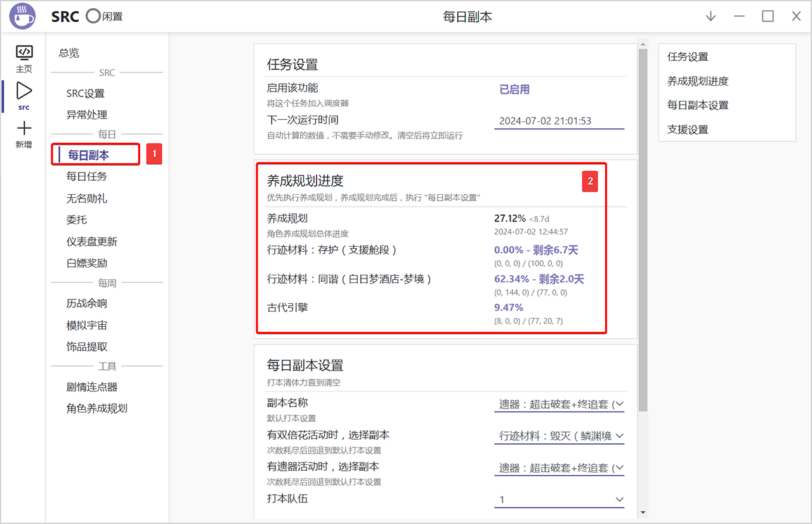This screenshot has width=812, height=524.
Task: Click 行迹材料：存护（支援舱段） label
Action: [332, 250]
